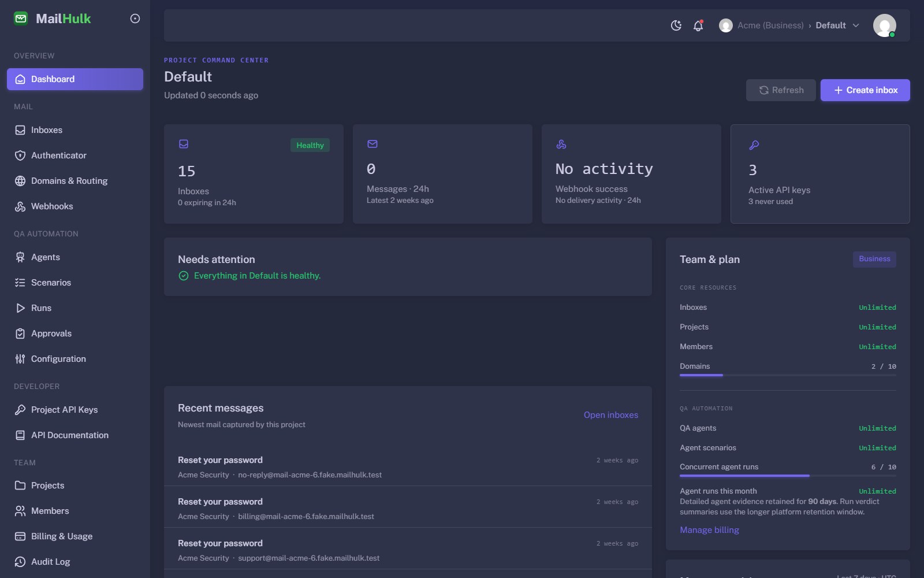Select Acme (Business) organization breadcrumb
This screenshot has height=578, width=924.
(x=770, y=25)
